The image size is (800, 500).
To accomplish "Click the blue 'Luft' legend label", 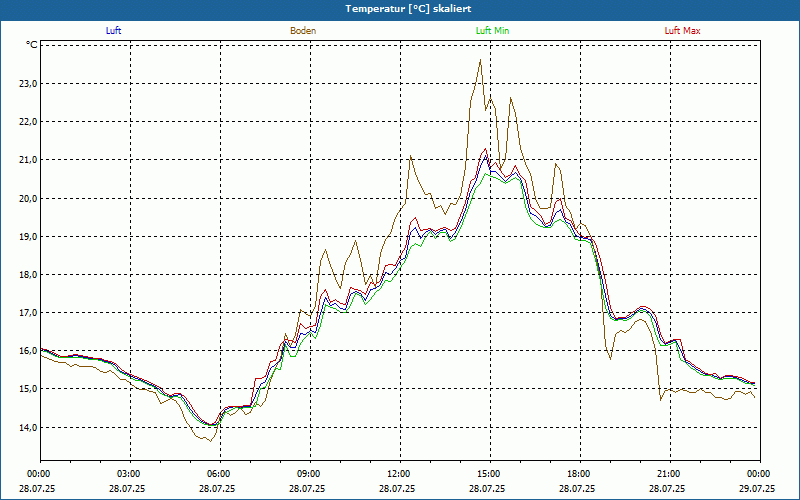I will point(113,31).
